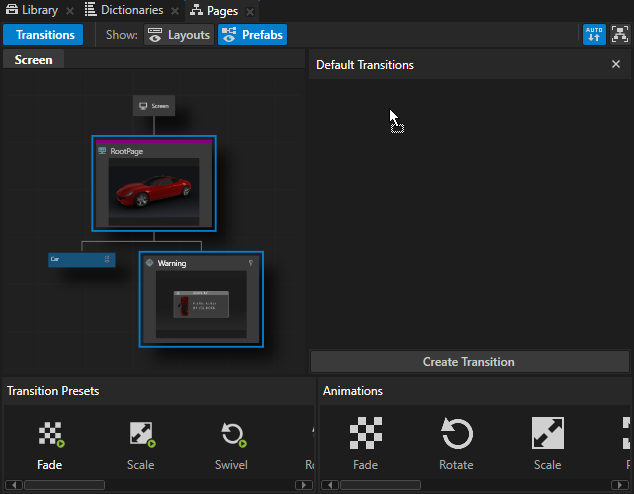Click the auto-arrange icon in top toolbar
The width and height of the screenshot is (634, 494).
tap(594, 35)
